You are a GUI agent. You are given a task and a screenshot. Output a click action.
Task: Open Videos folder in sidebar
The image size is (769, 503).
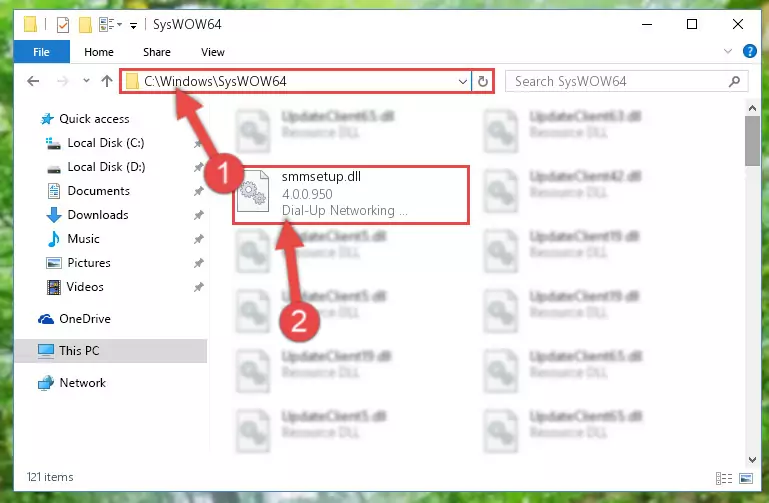[85, 287]
